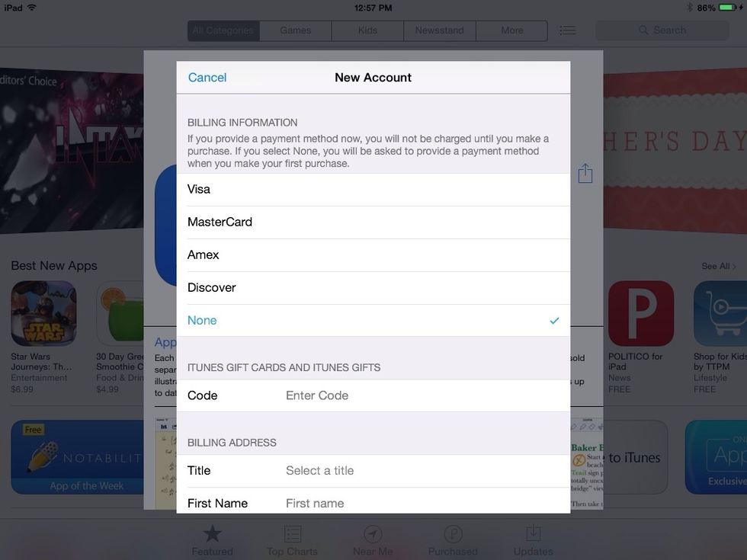View Purchased apps via tab bar icon

[453, 538]
